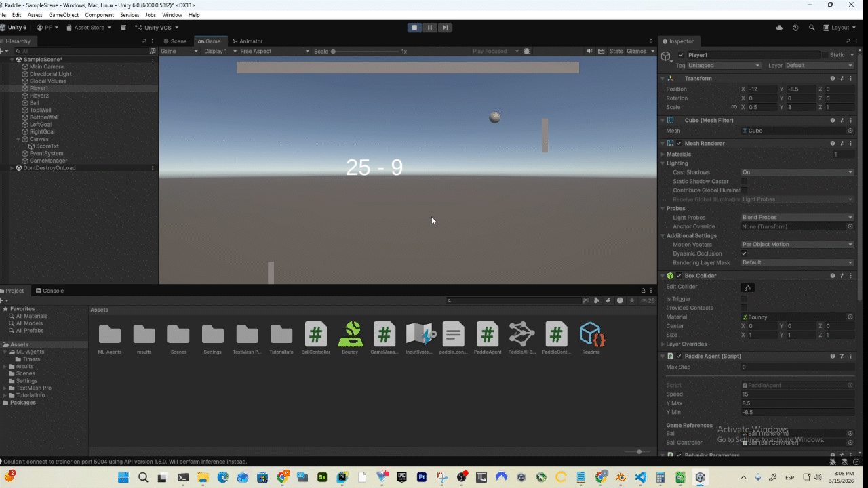Toggle the Provides Contacts checkbox
Viewport: 868px width, 488px height.
click(745, 308)
